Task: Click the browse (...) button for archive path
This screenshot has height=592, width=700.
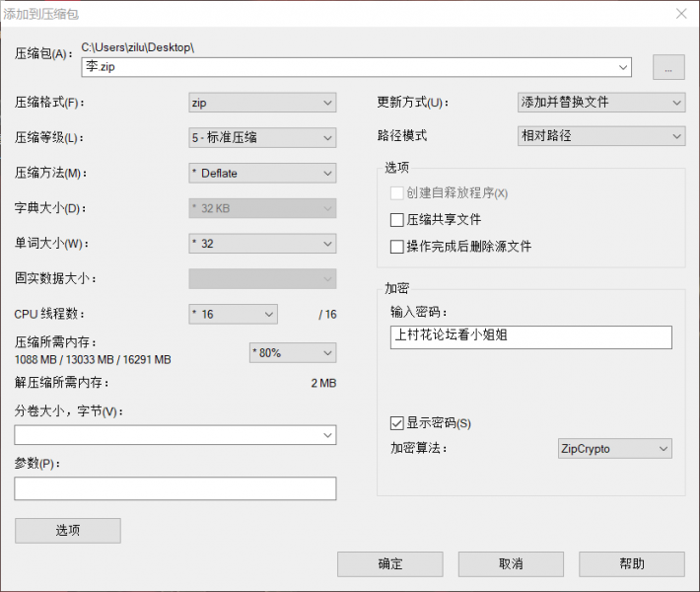Action: (668, 68)
